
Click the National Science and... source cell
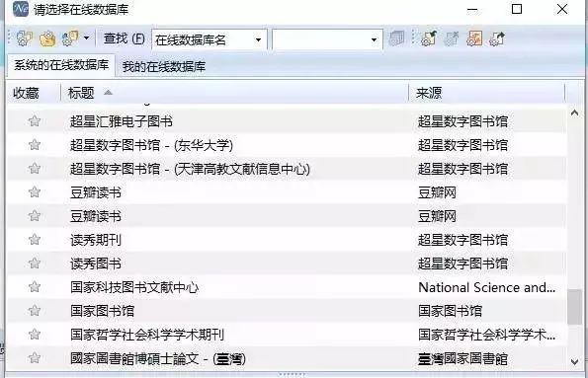487,287
